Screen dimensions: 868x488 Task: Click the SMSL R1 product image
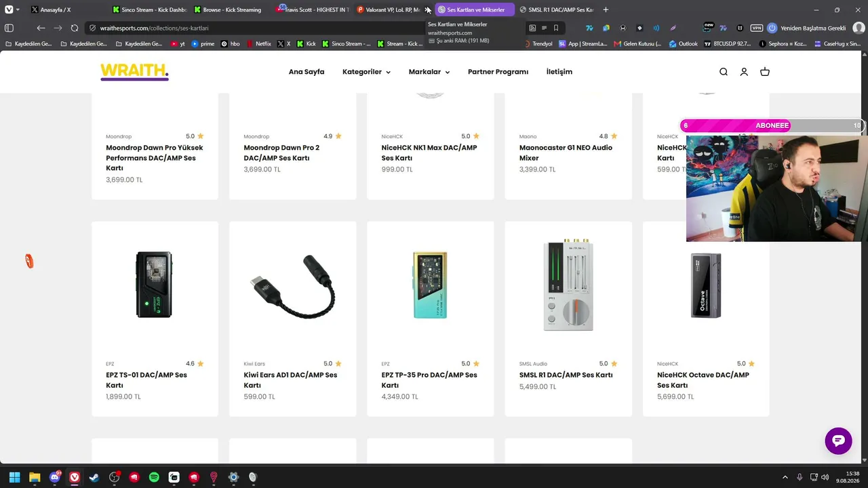click(x=568, y=285)
